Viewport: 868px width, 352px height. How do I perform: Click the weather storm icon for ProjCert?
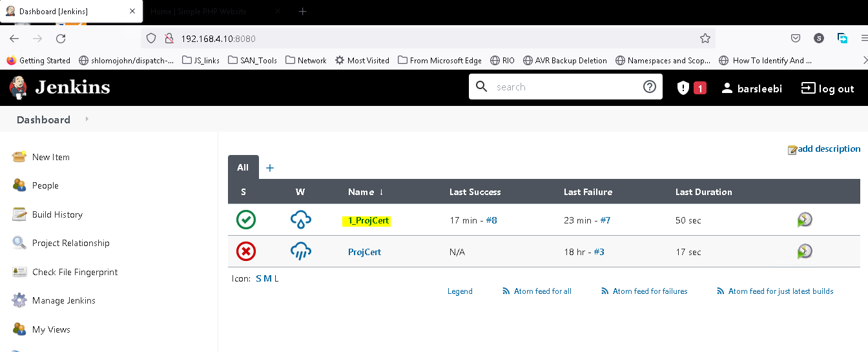(x=301, y=251)
